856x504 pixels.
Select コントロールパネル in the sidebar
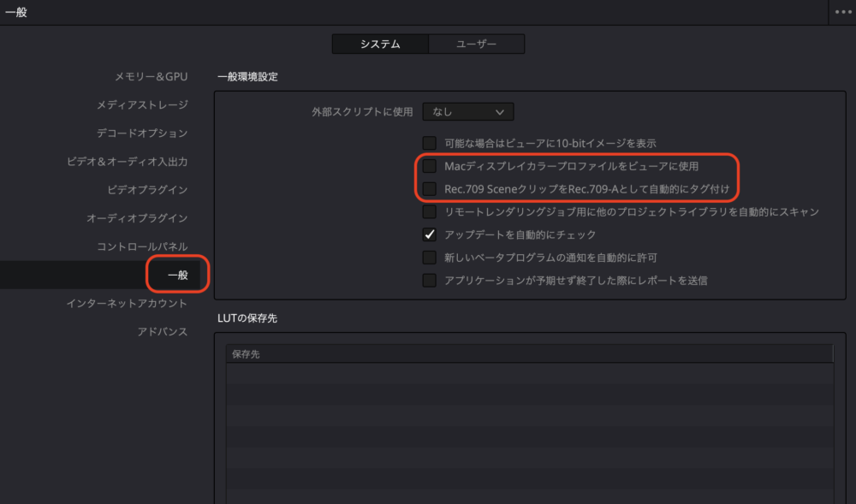pyautogui.click(x=142, y=246)
